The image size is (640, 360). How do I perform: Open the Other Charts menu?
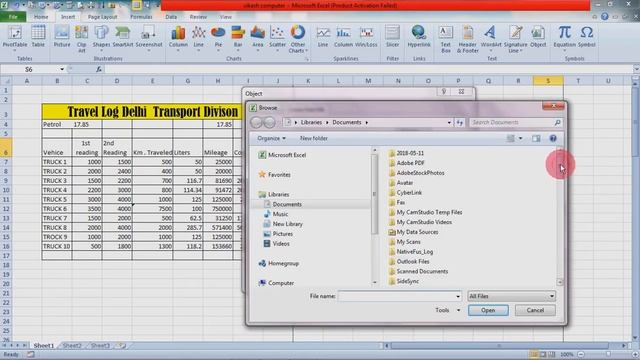298,39
